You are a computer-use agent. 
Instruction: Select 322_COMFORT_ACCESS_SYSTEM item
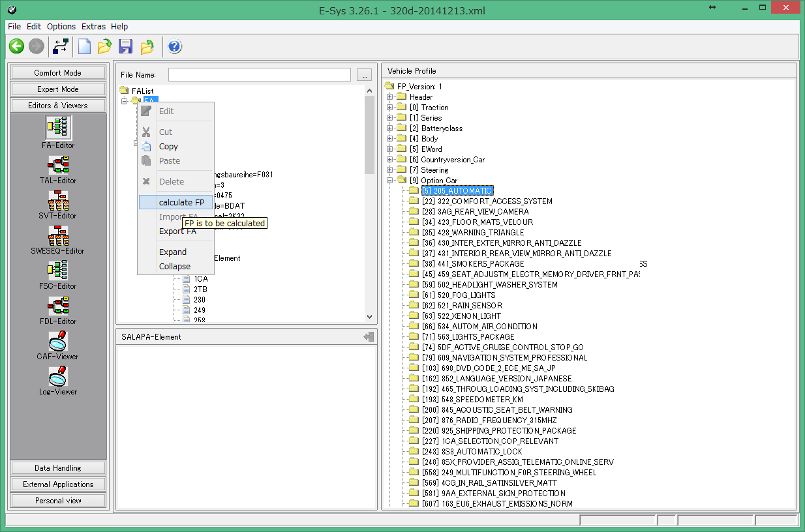[x=487, y=201]
